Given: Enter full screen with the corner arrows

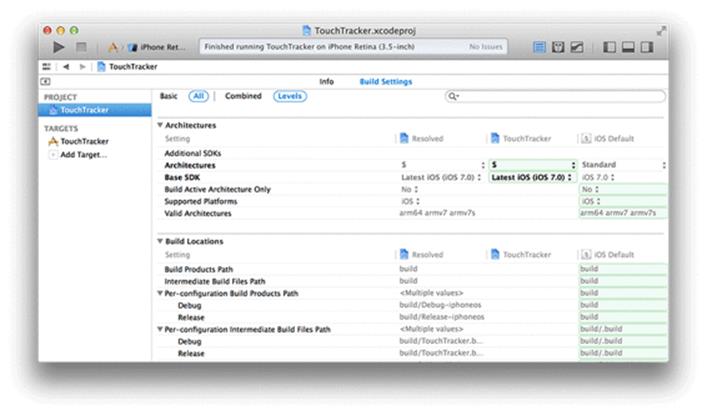Looking at the screenshot, I should (661, 31).
